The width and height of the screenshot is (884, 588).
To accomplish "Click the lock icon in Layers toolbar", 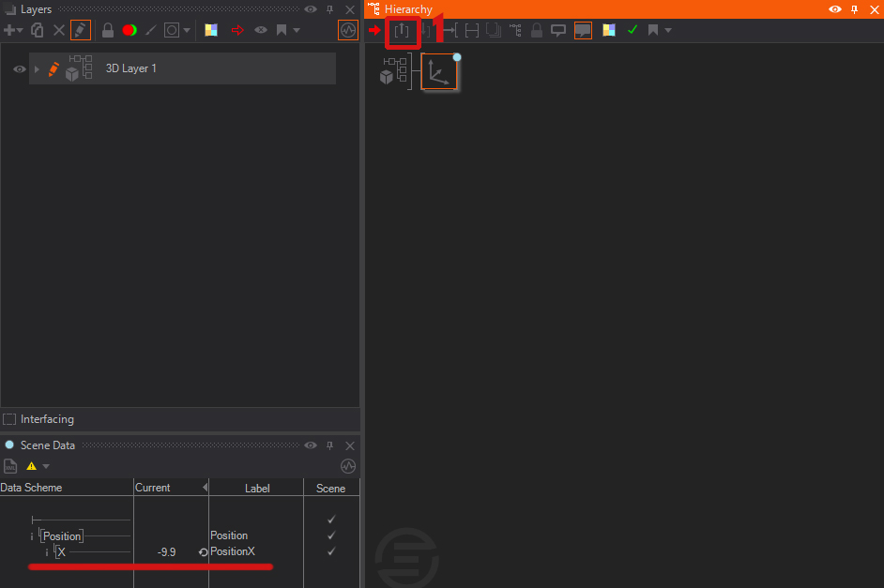I will click(108, 30).
